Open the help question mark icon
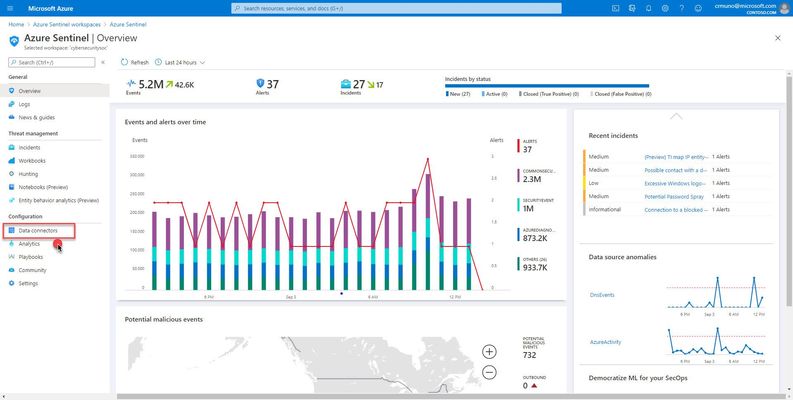Screen dimensions: 793x400 [682, 8]
